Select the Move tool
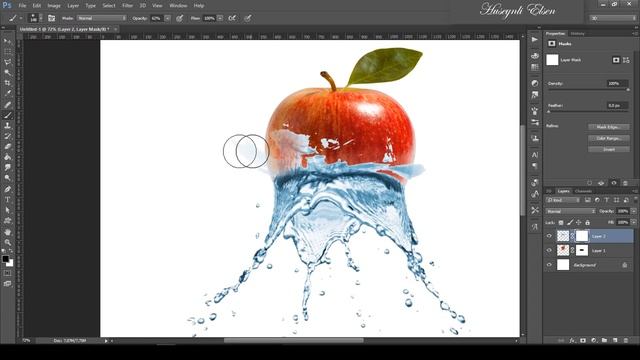Screen dimensions: 640x360 [x=7, y=41]
